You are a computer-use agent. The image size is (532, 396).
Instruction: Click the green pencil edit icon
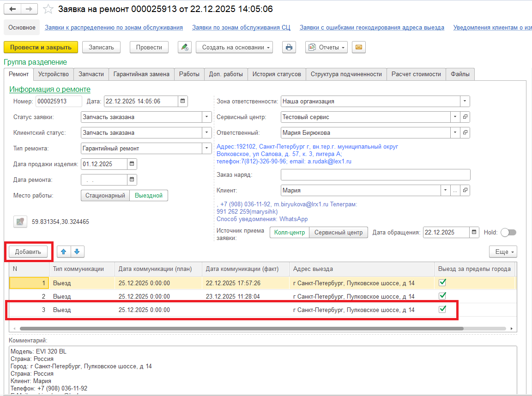[185, 47]
